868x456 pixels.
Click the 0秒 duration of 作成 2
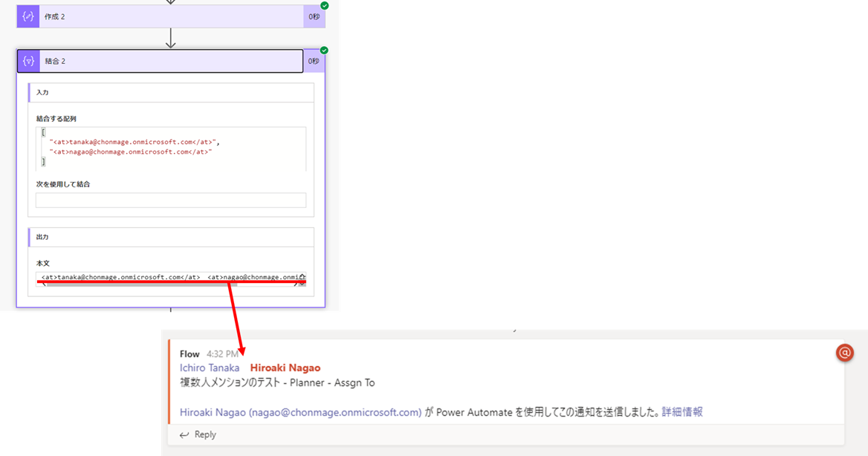314,16
